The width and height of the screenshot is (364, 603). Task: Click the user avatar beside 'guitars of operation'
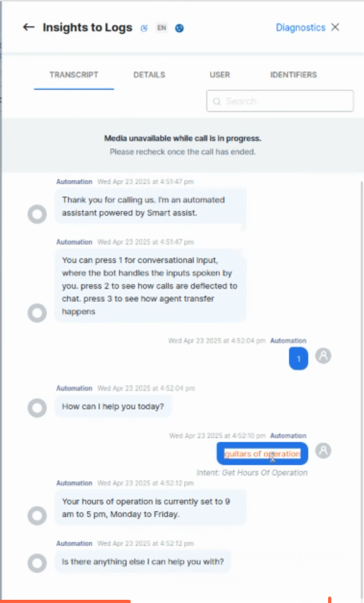323,450
